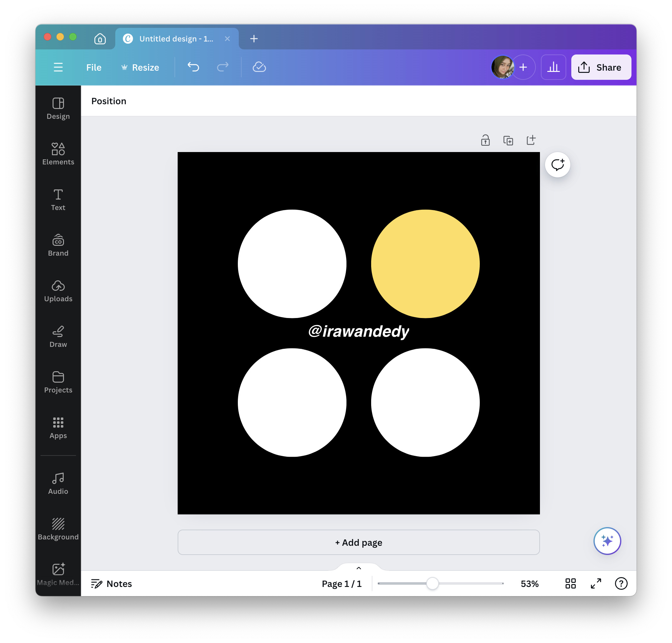Expand the page thumbnails chevron
672x643 pixels.
tap(358, 568)
